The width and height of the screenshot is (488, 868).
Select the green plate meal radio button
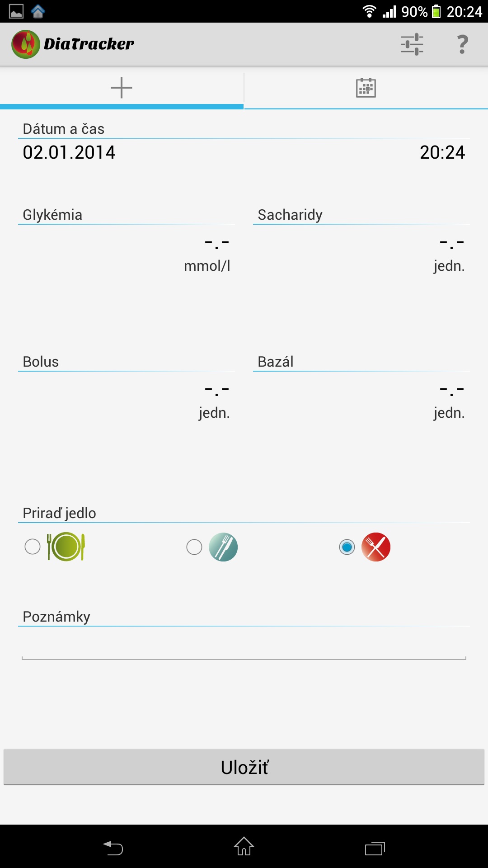click(x=33, y=547)
